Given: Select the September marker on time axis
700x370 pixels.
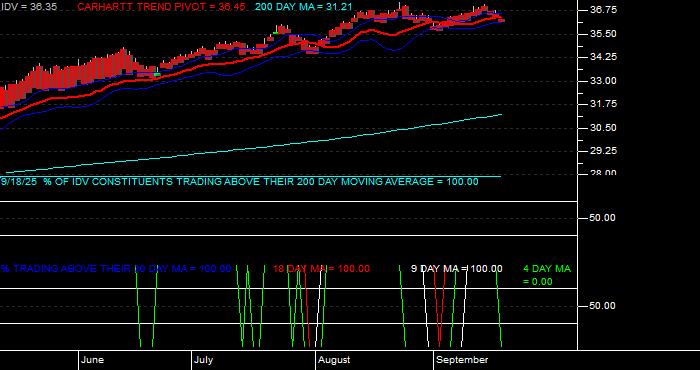Looking at the screenshot, I should 462,360.
